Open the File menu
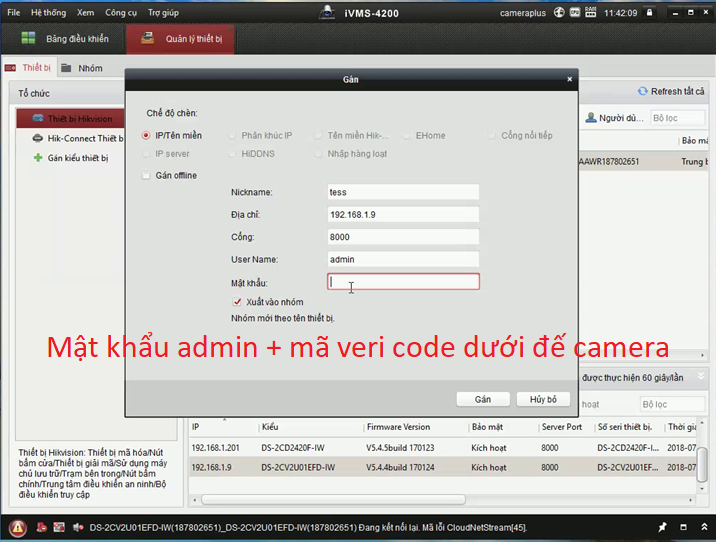The height and width of the screenshot is (542, 716). tap(14, 12)
